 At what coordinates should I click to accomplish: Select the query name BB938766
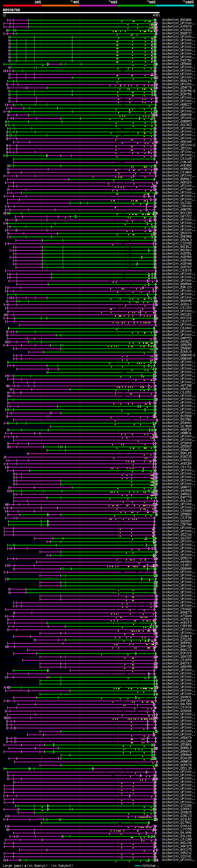point(11,10)
